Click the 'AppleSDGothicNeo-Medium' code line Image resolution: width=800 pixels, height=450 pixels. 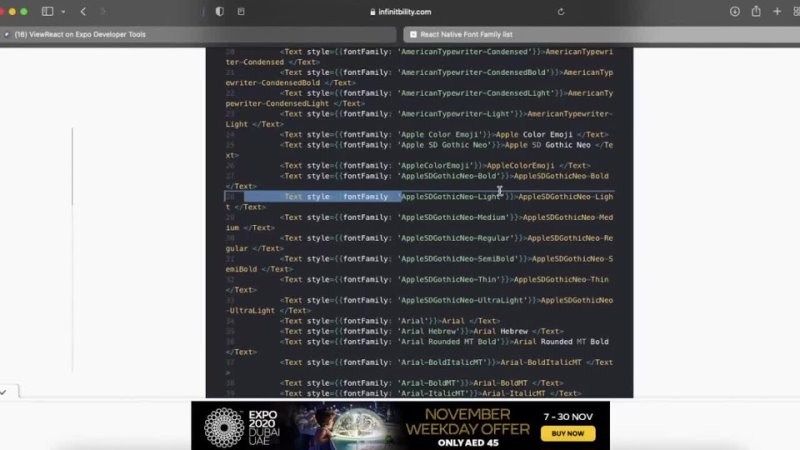419,222
